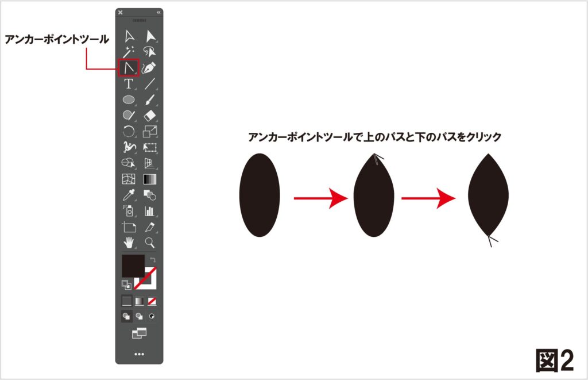
Task: Choose the Hand tool
Action: tap(129, 242)
